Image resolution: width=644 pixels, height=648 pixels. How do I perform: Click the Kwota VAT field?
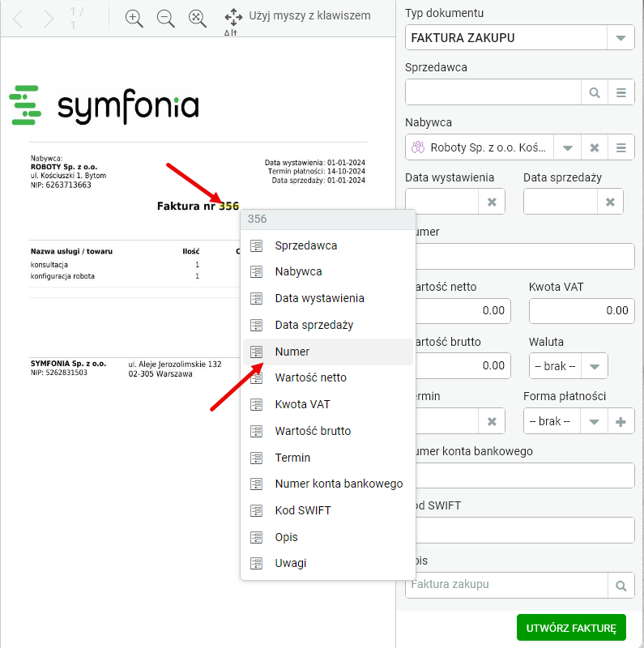(582, 311)
